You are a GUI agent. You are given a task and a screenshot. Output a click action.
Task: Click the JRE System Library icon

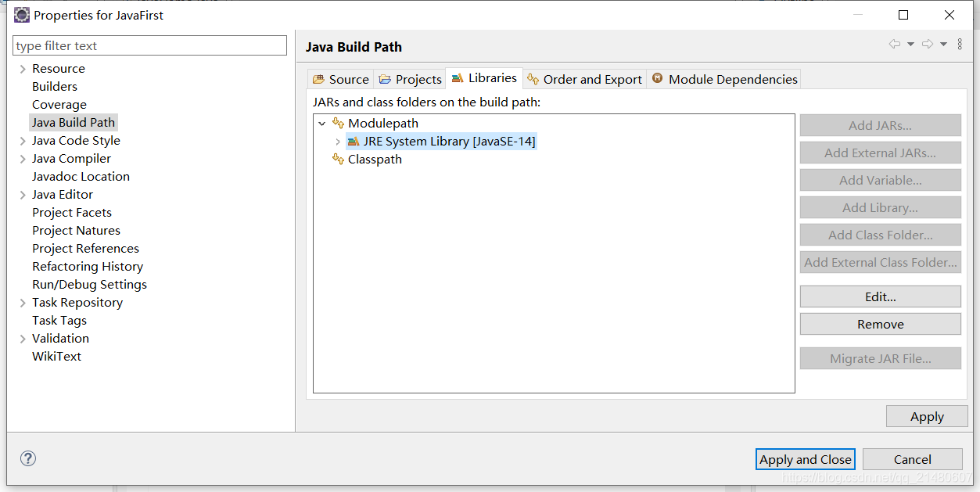[354, 142]
